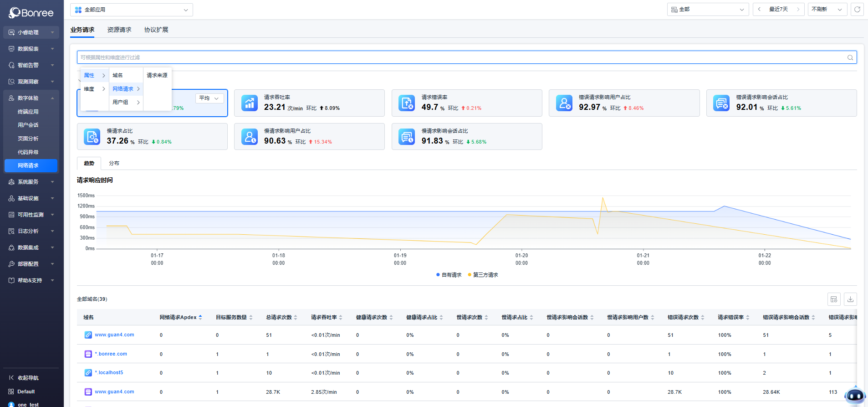The height and width of the screenshot is (407, 868).
Task: Open table column settings icon
Action: tap(834, 299)
